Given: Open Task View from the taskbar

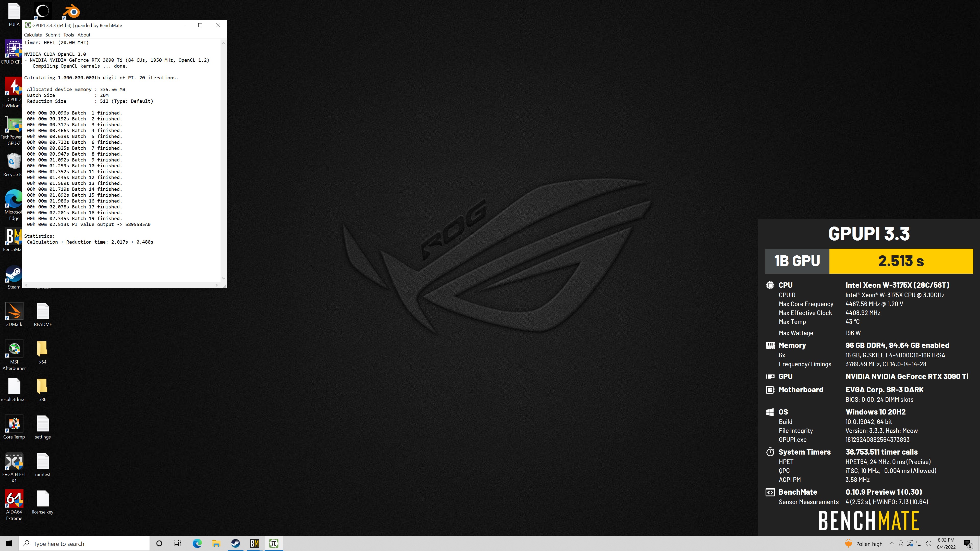Looking at the screenshot, I should tap(178, 543).
